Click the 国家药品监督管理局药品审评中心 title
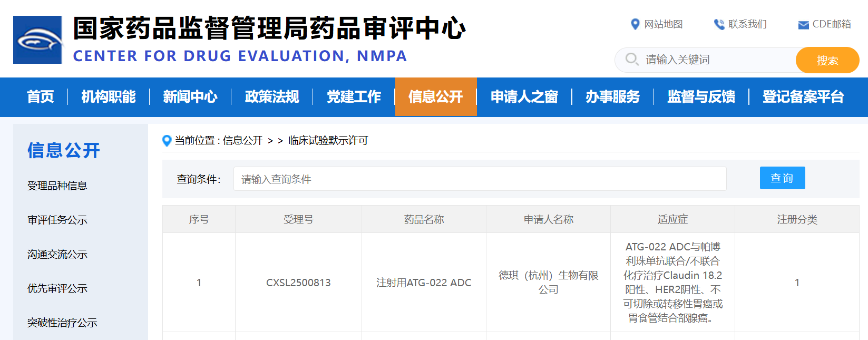Viewport: 868px width, 340px height. pyautogui.click(x=270, y=28)
